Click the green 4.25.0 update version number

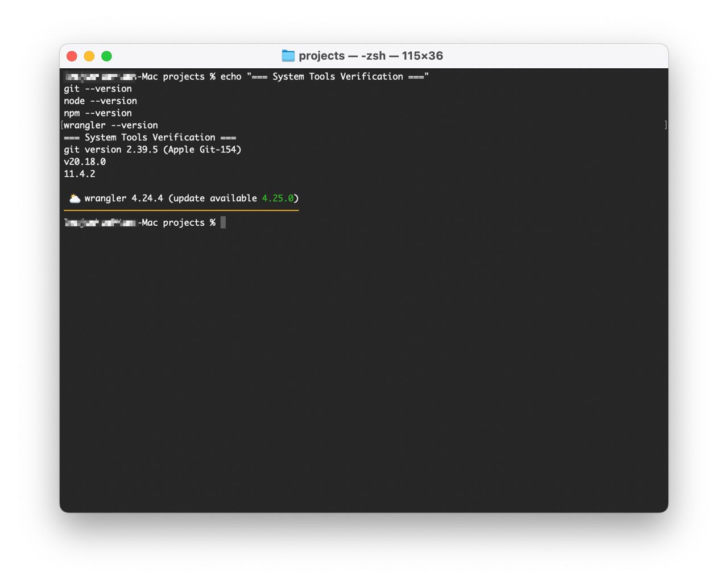tap(278, 198)
